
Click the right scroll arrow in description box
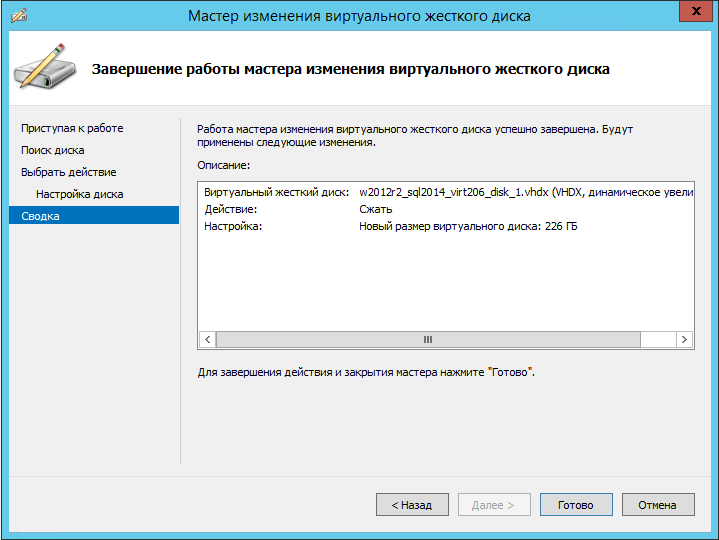point(684,340)
